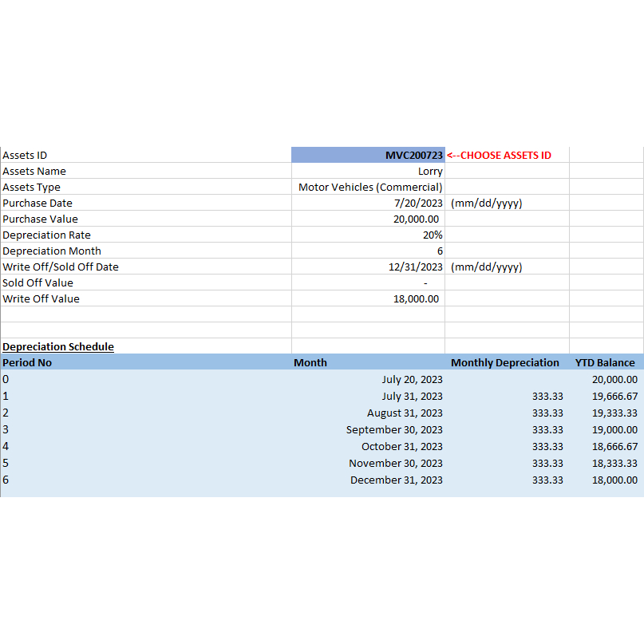This screenshot has width=644, height=644.
Task: Select the Assets ID cell showing MVC200723
Action: click(x=368, y=155)
